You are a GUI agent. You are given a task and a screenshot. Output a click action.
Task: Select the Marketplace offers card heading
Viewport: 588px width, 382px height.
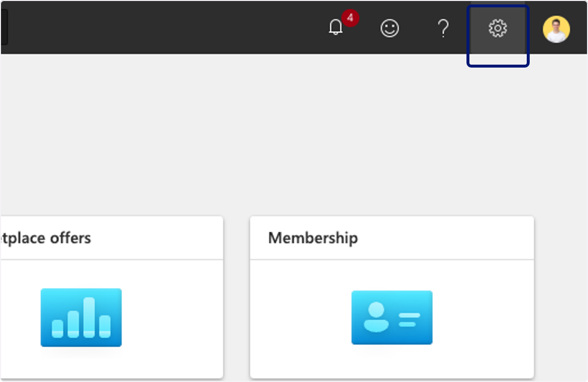tap(46, 238)
